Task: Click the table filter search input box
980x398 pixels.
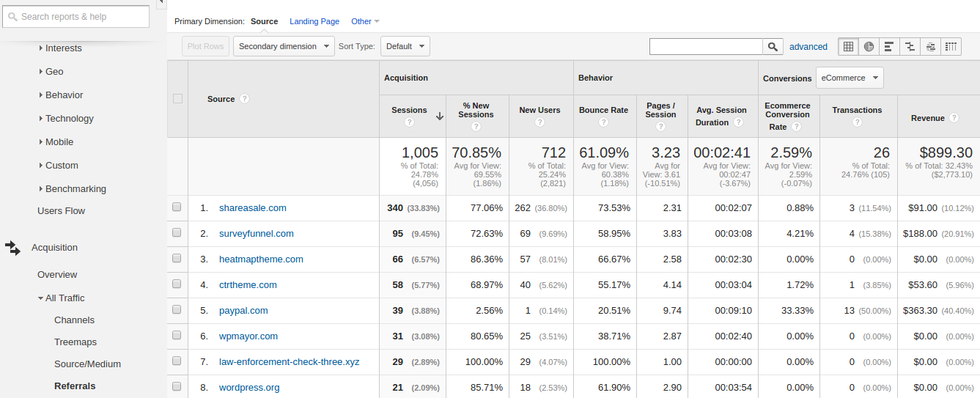Action: click(706, 46)
